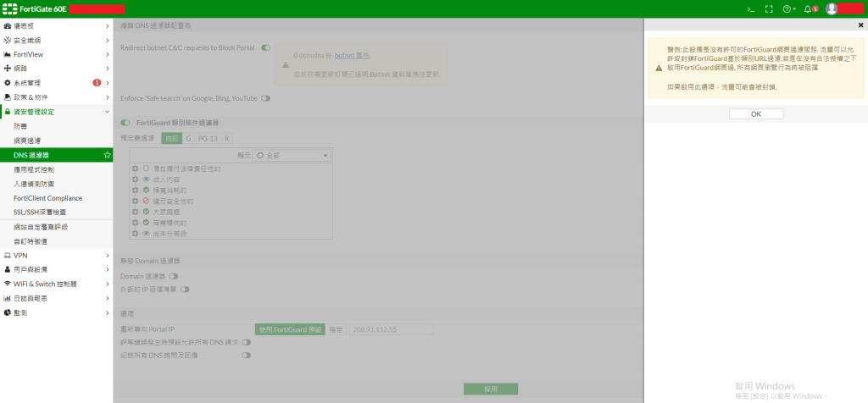The width and height of the screenshot is (868, 403).
Task: Toggle the 外部的 IP 阻擋清單 switch
Action: click(185, 289)
